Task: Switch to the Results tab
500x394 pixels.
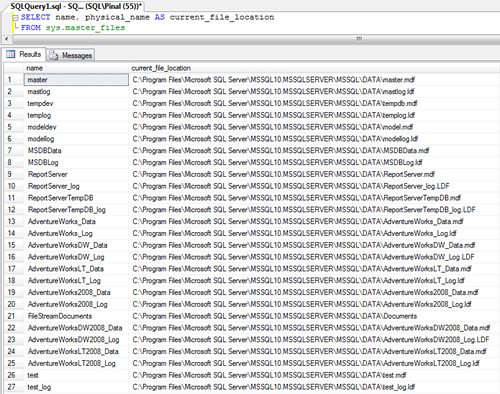Action: [23, 54]
